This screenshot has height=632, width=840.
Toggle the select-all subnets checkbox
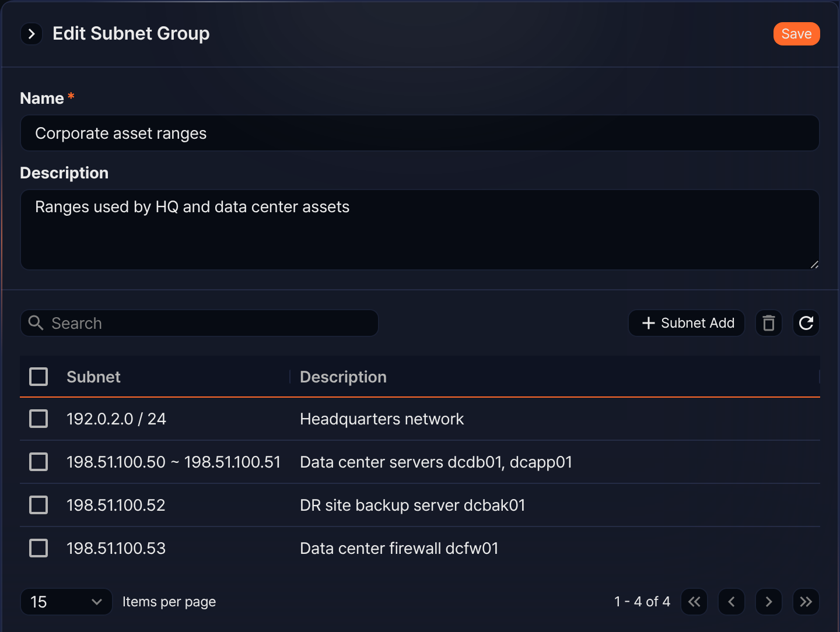pyautogui.click(x=38, y=377)
